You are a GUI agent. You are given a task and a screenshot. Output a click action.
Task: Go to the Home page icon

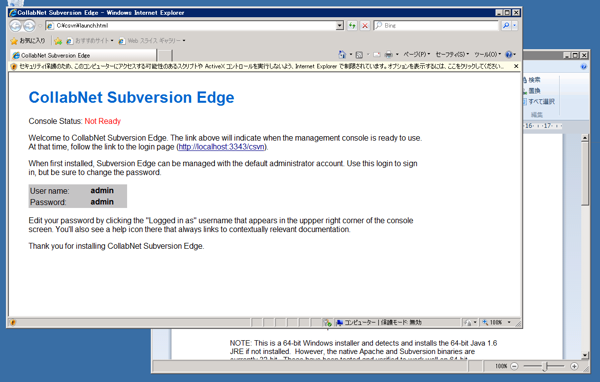[x=342, y=54]
